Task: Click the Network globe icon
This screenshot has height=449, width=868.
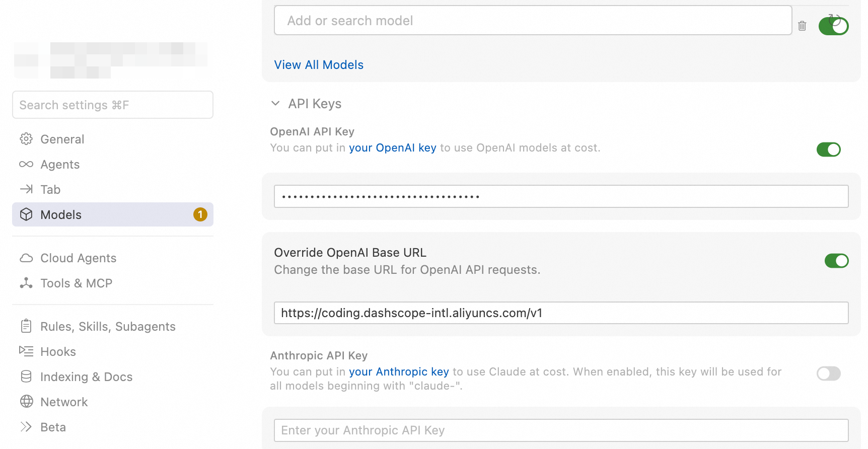Action: point(26,402)
